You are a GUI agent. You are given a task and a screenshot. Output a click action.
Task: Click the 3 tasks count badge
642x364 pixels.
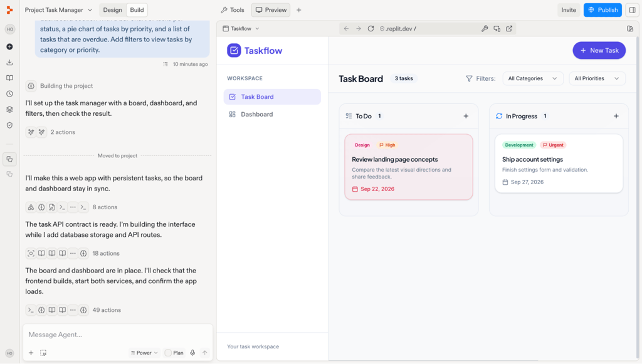click(x=403, y=78)
